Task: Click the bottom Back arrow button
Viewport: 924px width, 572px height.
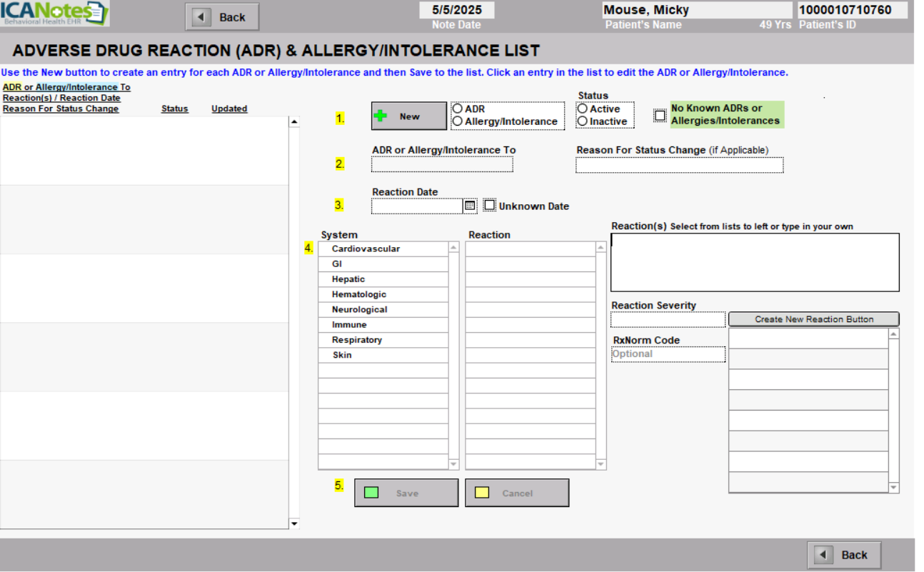Action: click(843, 555)
